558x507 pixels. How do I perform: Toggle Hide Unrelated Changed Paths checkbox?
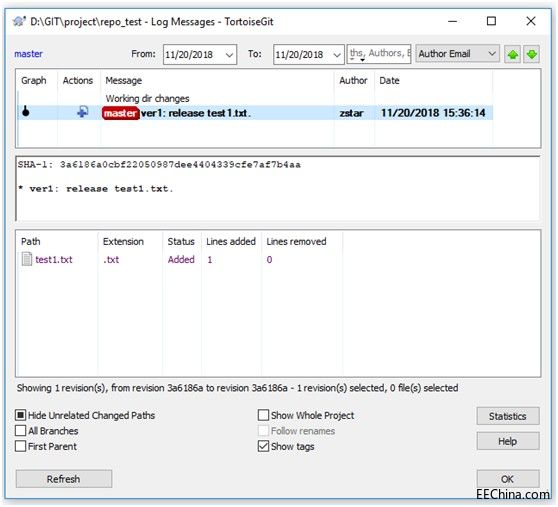(x=21, y=415)
